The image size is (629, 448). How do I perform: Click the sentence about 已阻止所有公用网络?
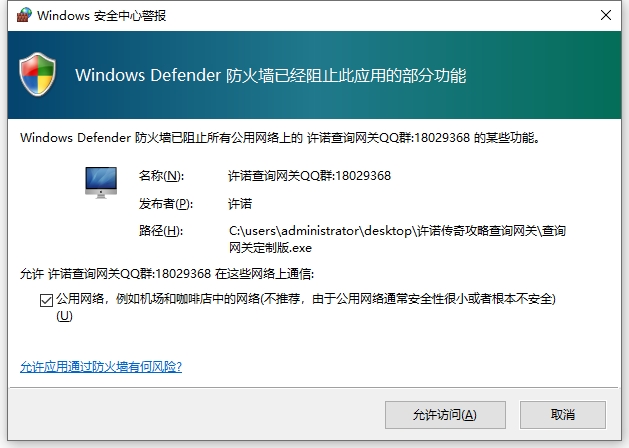pos(280,138)
